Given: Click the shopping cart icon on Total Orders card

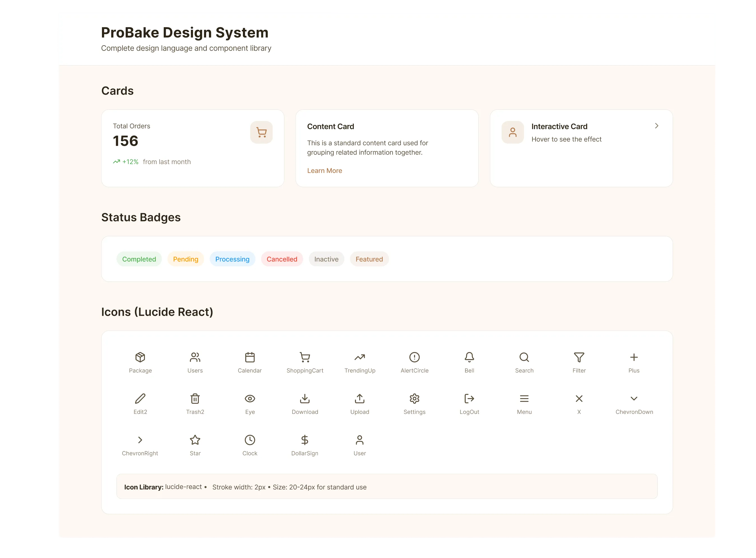Looking at the screenshot, I should click(261, 132).
